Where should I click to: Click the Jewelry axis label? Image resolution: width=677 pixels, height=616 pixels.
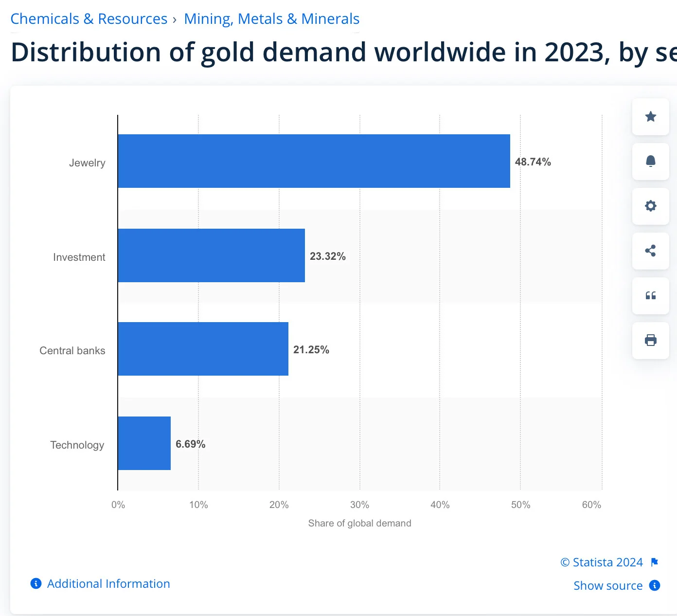87,163
